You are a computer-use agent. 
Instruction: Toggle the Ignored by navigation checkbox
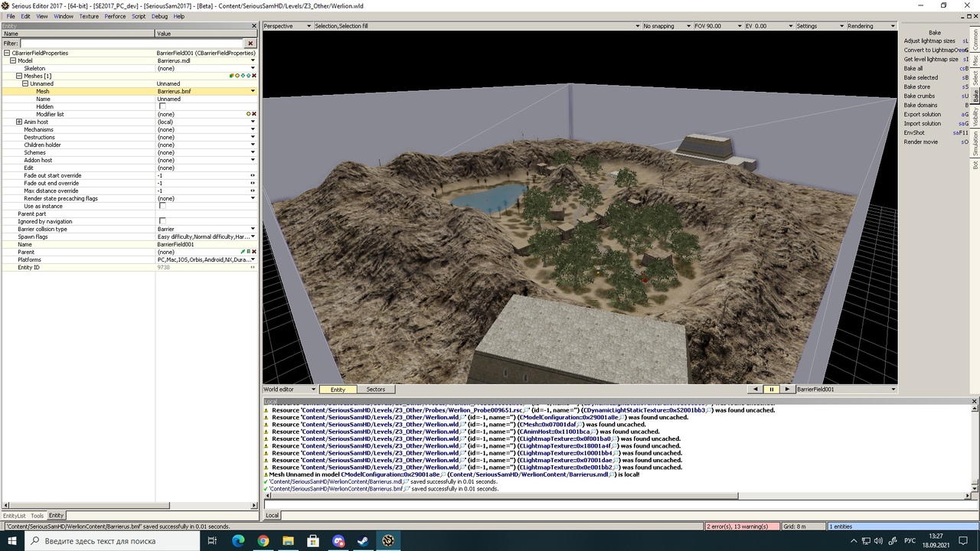click(162, 221)
